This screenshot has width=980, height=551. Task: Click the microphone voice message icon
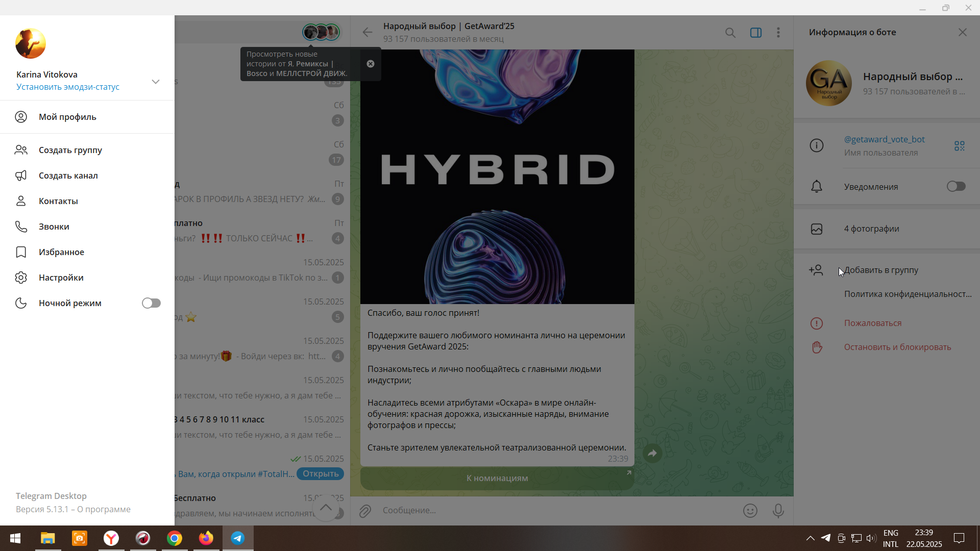click(778, 511)
